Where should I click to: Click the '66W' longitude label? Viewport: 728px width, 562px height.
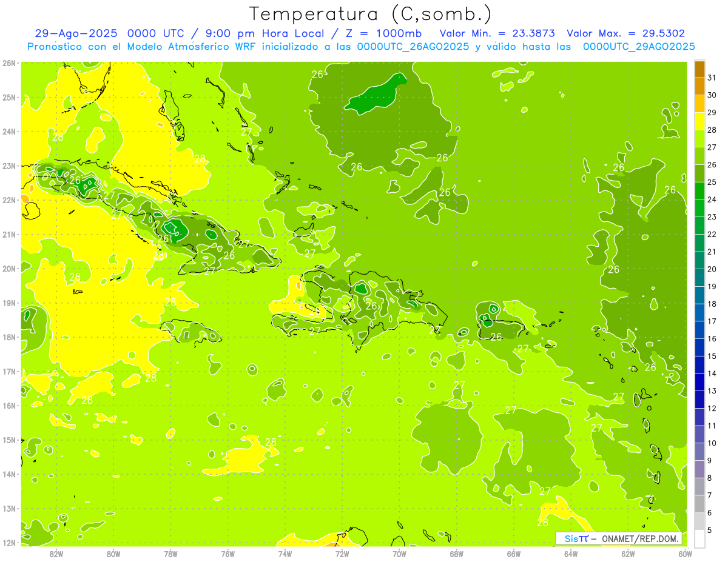514,554
